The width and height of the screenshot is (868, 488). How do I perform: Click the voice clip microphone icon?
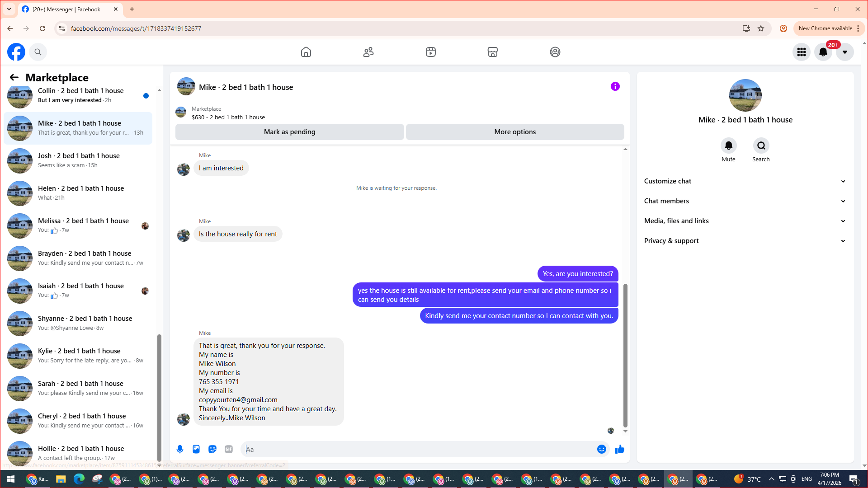[180, 449]
